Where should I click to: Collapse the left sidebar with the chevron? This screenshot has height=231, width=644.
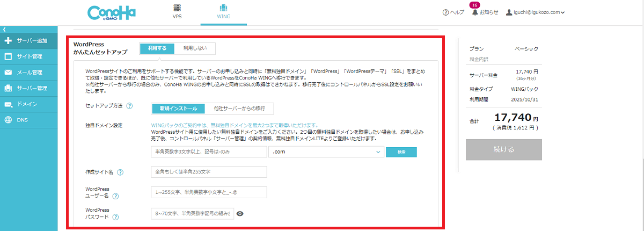4,29
